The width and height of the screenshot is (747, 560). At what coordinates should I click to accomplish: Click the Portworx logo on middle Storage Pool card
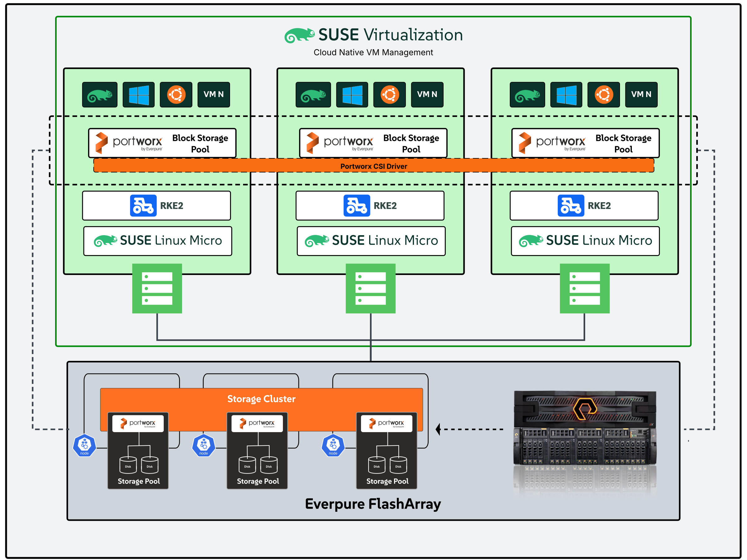click(x=257, y=423)
